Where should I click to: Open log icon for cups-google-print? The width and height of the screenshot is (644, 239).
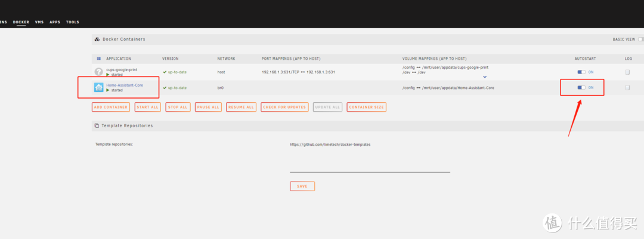pyautogui.click(x=627, y=72)
